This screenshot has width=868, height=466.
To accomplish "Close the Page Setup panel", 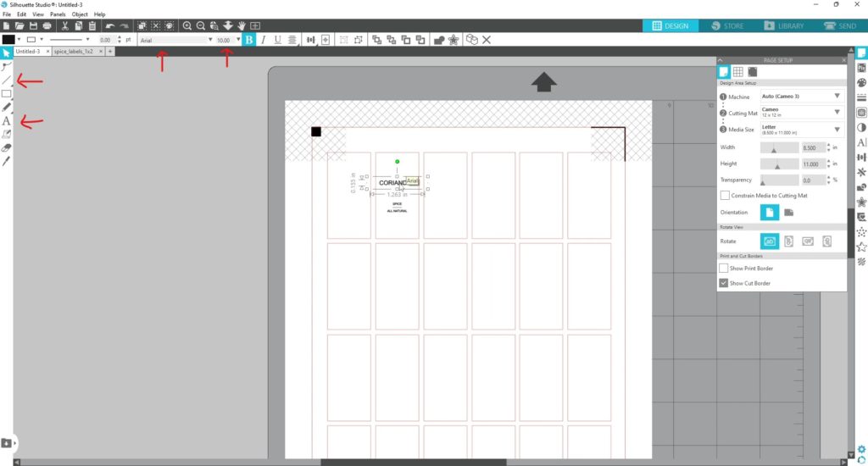I will pyautogui.click(x=843, y=60).
